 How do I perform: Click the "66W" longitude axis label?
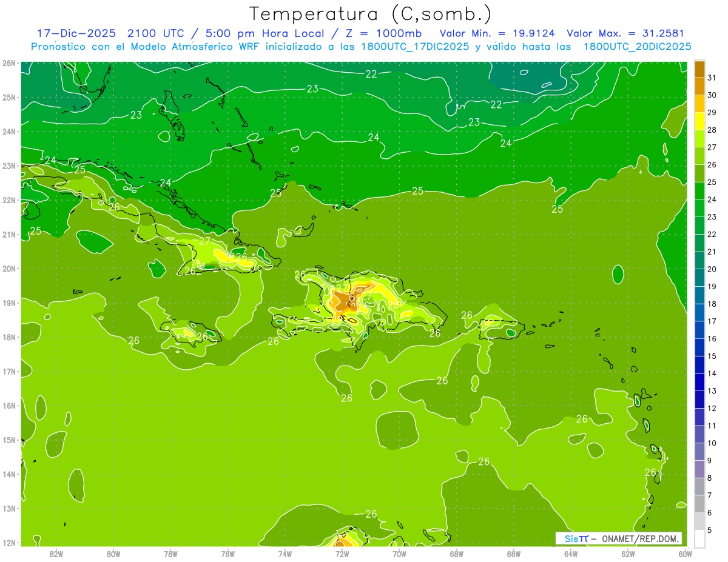tap(514, 554)
